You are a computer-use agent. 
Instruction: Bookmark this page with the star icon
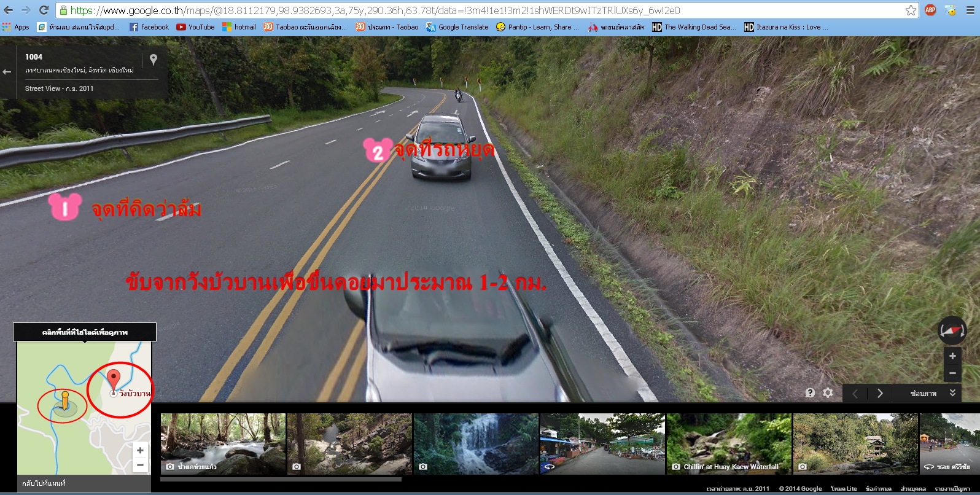click(911, 10)
